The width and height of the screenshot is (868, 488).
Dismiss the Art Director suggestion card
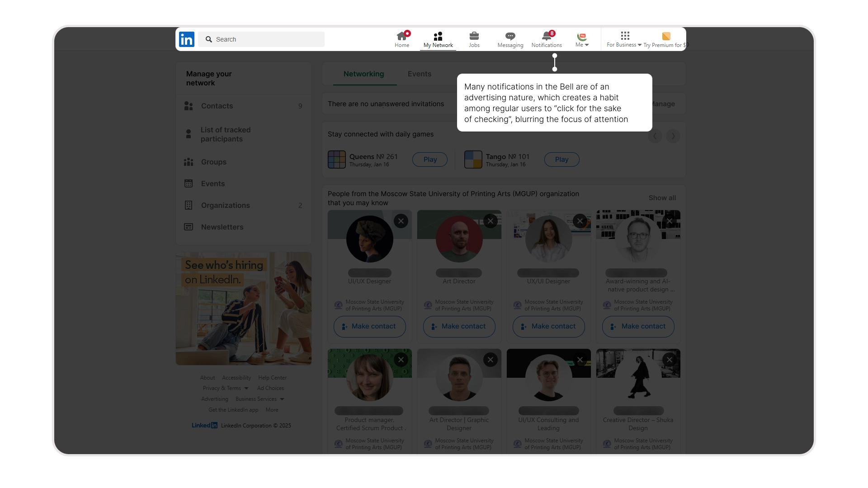click(491, 221)
